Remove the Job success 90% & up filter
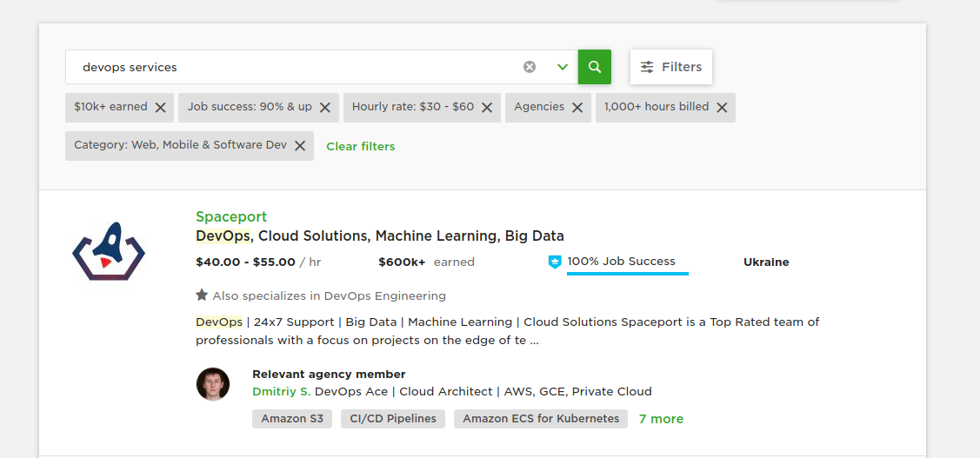Viewport: 980px width, 458px height. click(325, 108)
